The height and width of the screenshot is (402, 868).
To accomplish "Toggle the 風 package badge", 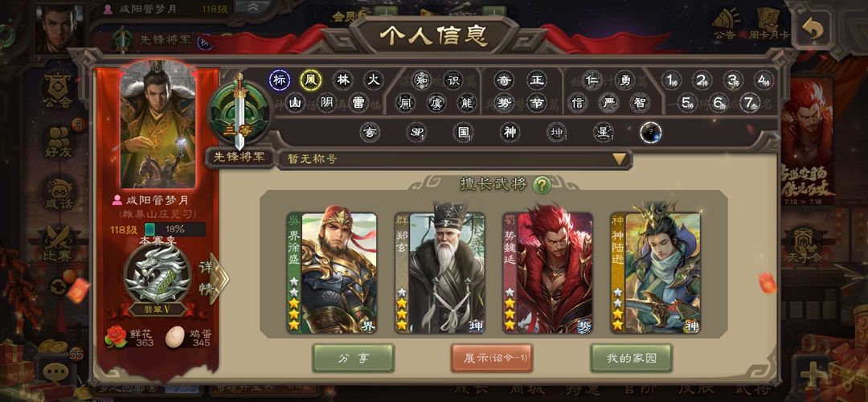I will point(310,80).
